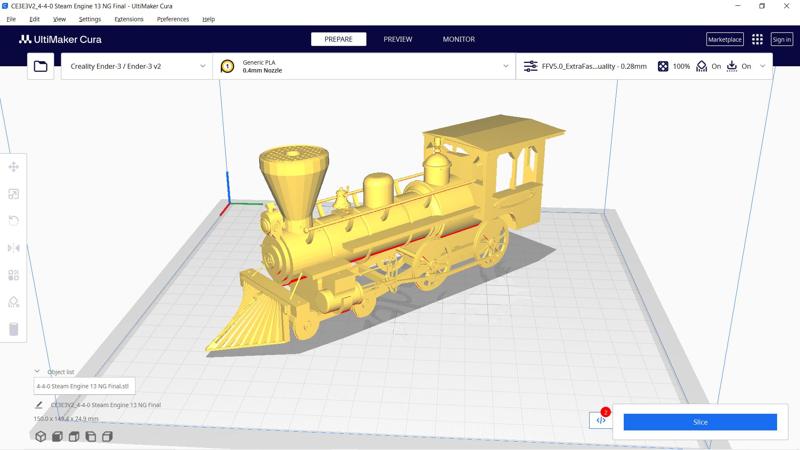Switch to 3D perspective view cube icon
This screenshot has width=800, height=450.
40,436
